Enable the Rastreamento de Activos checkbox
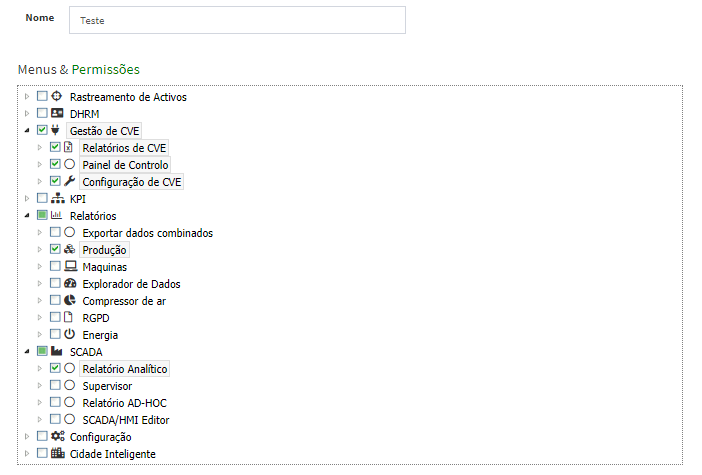The height and width of the screenshot is (475, 702). pos(42,97)
